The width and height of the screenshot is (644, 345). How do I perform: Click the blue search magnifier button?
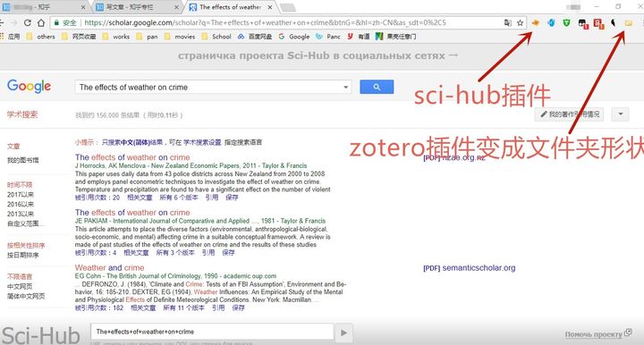pos(377,87)
